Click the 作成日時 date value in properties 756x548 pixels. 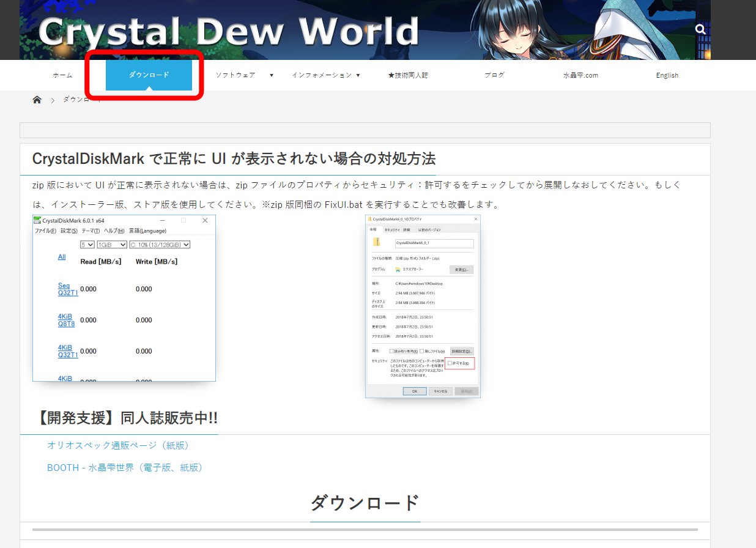click(x=415, y=317)
